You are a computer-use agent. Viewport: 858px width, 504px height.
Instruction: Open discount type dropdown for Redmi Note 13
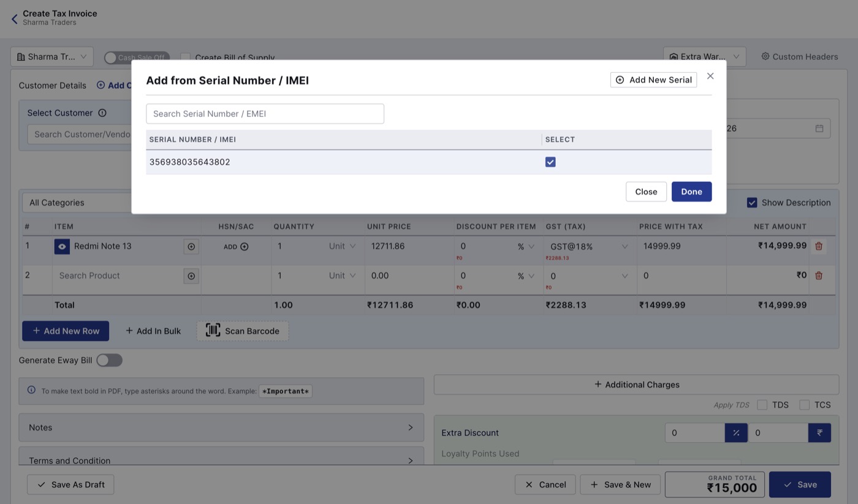tap(526, 246)
